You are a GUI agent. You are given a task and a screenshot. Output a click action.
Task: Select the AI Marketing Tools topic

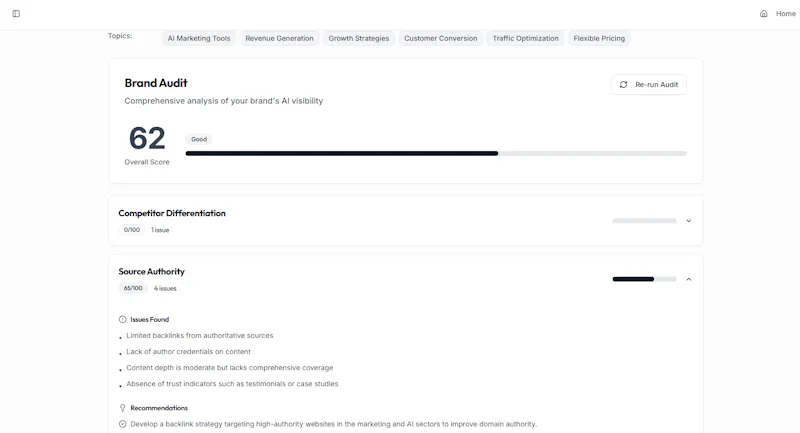tap(199, 38)
